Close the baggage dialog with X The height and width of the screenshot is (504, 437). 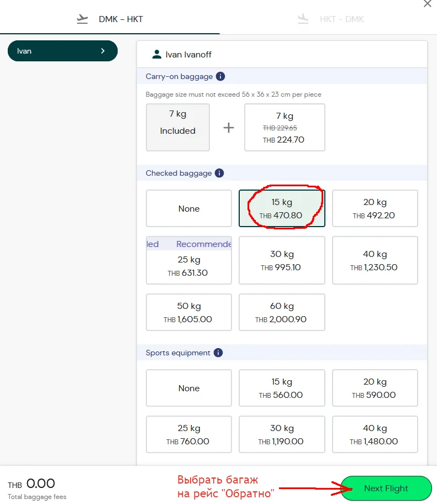tap(427, 4)
